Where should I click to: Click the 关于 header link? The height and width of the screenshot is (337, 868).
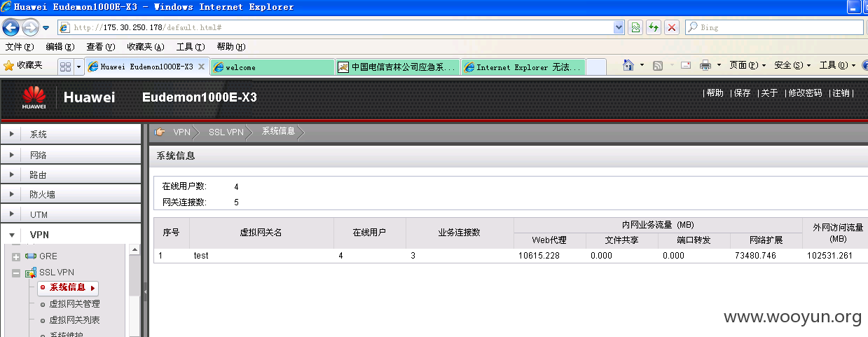pos(769,92)
